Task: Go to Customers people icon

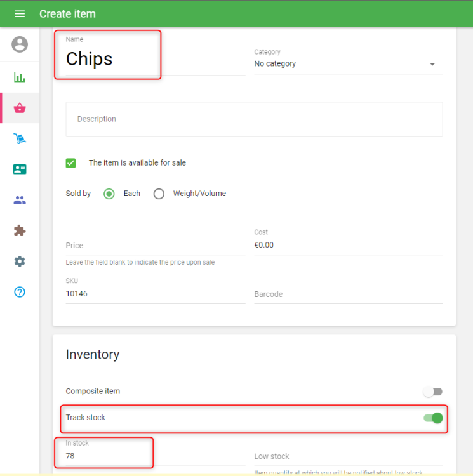Action: coord(20,200)
